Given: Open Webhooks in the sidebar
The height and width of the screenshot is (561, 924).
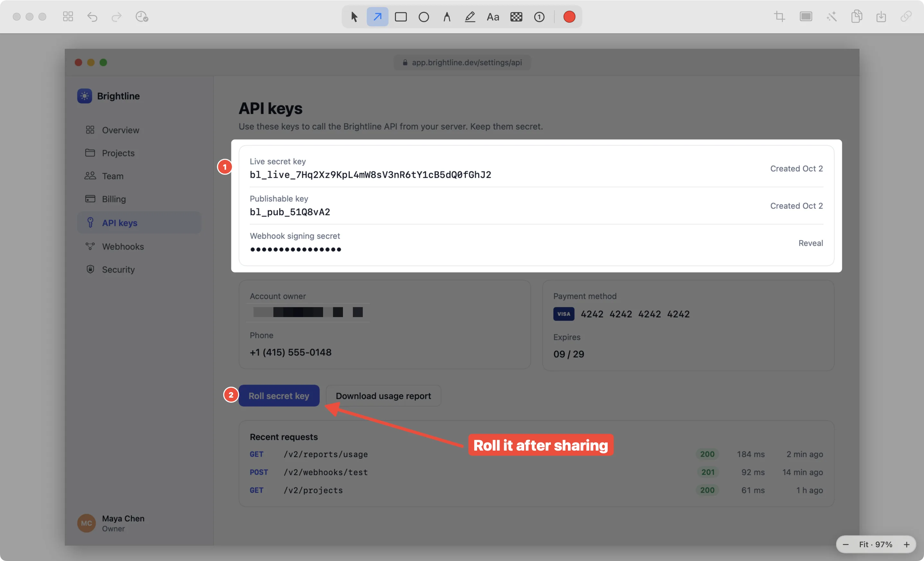Looking at the screenshot, I should pos(139,246).
